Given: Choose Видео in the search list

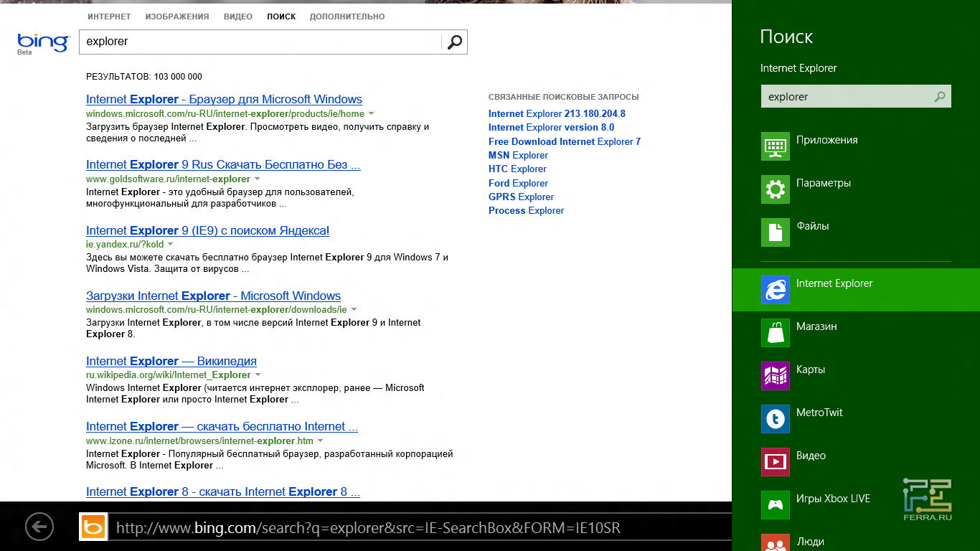Looking at the screenshot, I should [811, 456].
